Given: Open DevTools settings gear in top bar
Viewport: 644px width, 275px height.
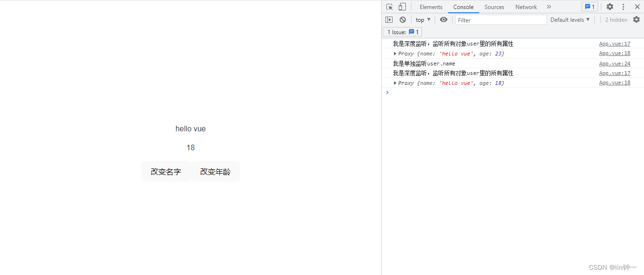Looking at the screenshot, I should pos(610,7).
